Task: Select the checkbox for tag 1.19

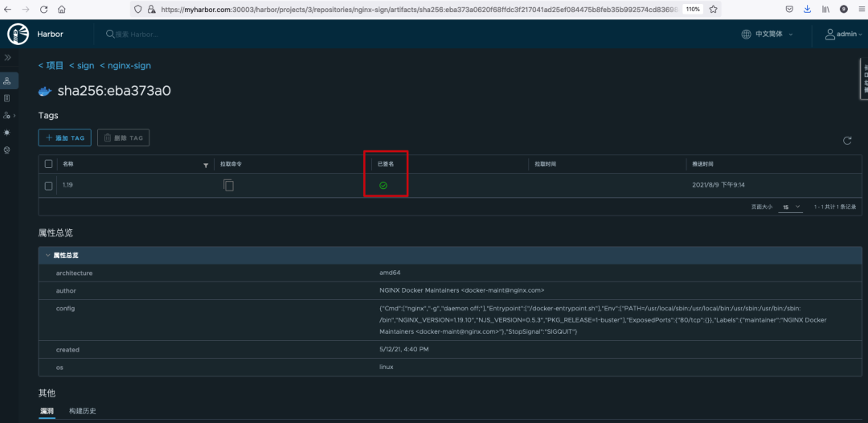Action: 49,186
